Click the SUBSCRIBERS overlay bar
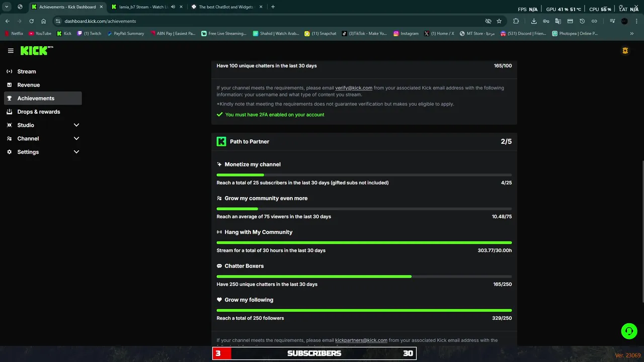 click(x=314, y=353)
